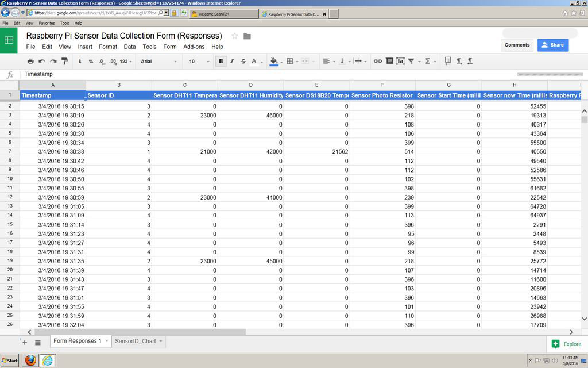
Task: Toggle bold formatting
Action: (221, 61)
